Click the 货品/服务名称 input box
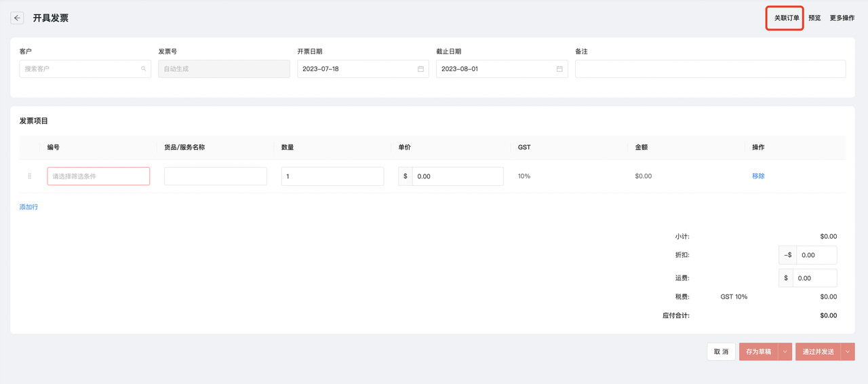 pyautogui.click(x=216, y=176)
